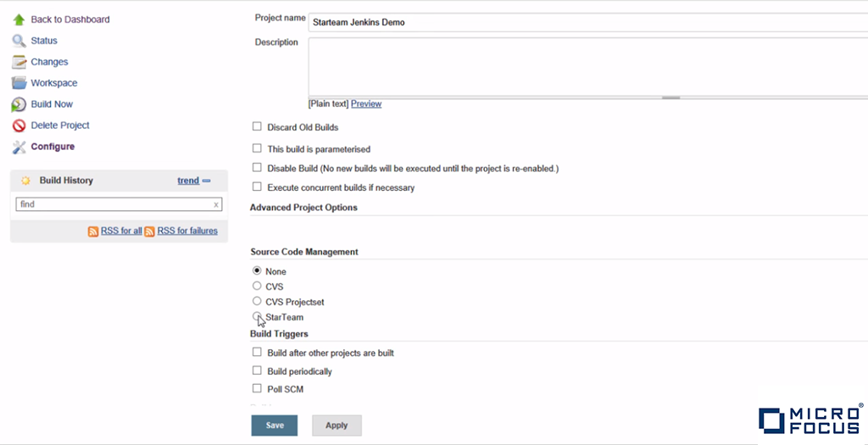Image resolution: width=868 pixels, height=445 pixels.
Task: Click the RSS for all feed icon
Action: click(x=93, y=231)
